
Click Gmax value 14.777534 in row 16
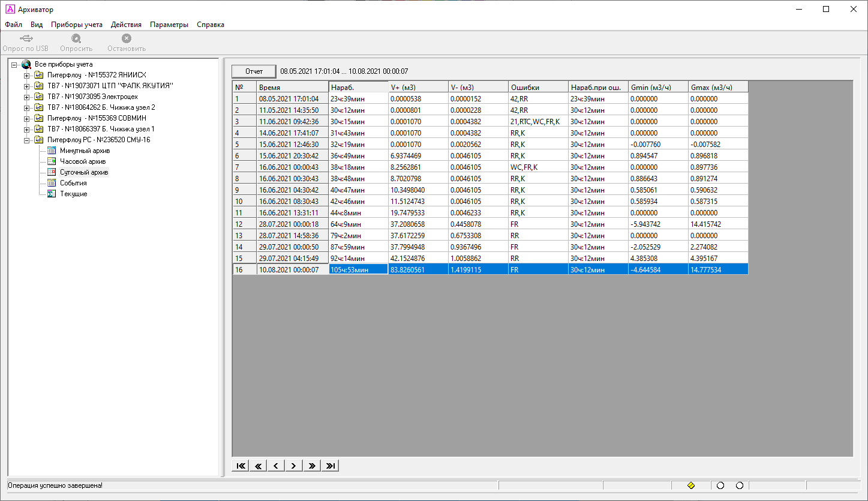click(x=719, y=269)
